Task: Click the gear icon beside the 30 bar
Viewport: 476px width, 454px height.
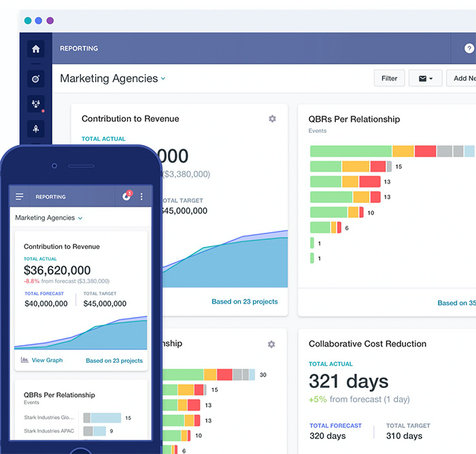Action: tap(271, 344)
